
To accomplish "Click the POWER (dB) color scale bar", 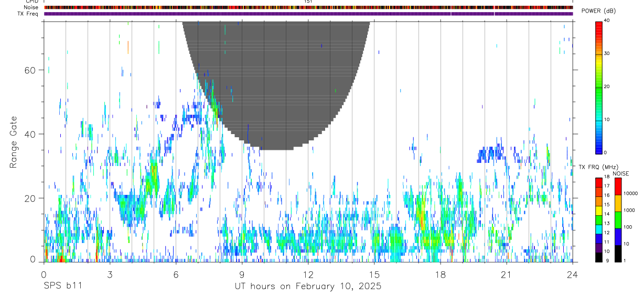I will 598,87.
